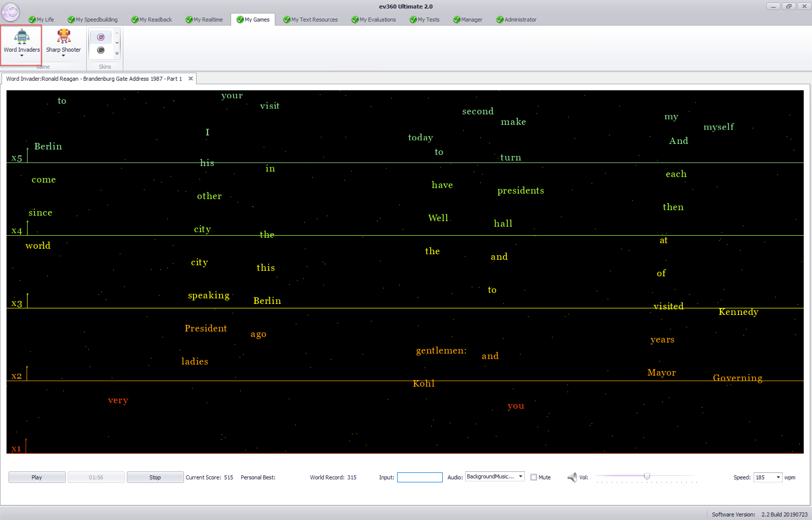Click the falling word 'today'
812x520 pixels.
(x=420, y=138)
